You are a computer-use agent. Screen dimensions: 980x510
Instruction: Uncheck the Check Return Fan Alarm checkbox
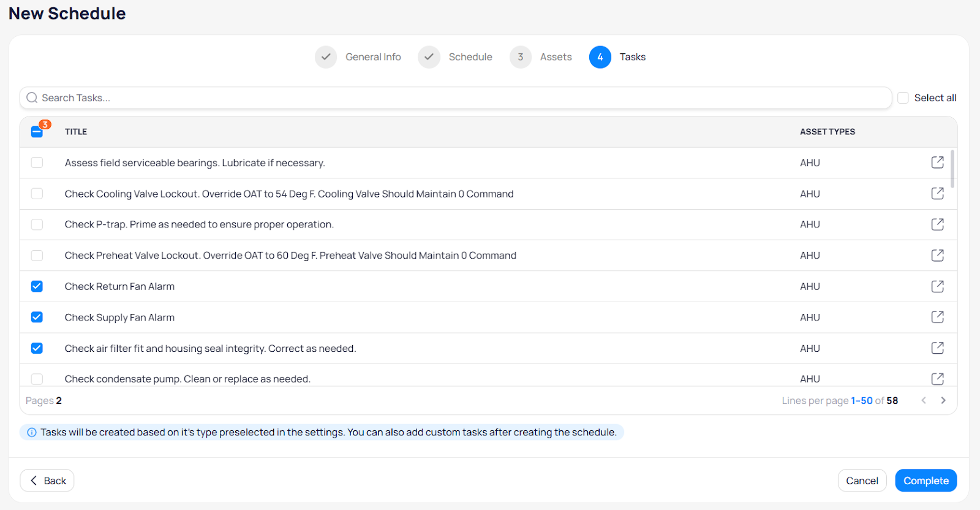pos(37,286)
